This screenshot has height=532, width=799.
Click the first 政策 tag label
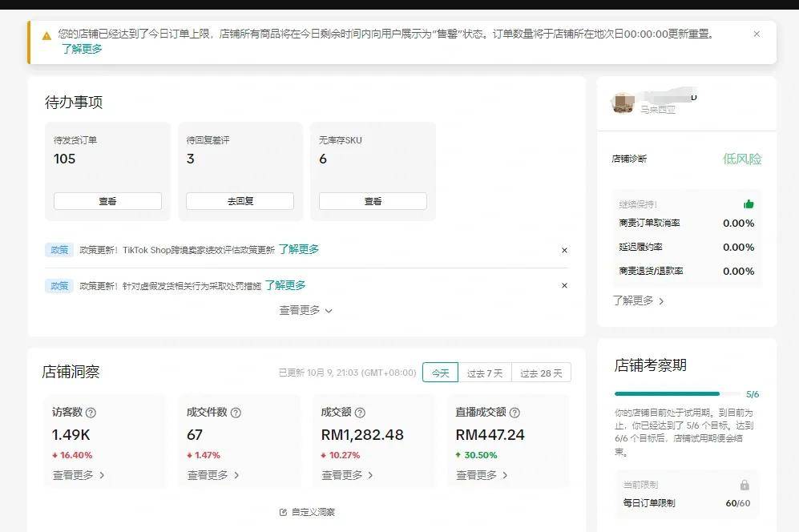pyautogui.click(x=59, y=250)
